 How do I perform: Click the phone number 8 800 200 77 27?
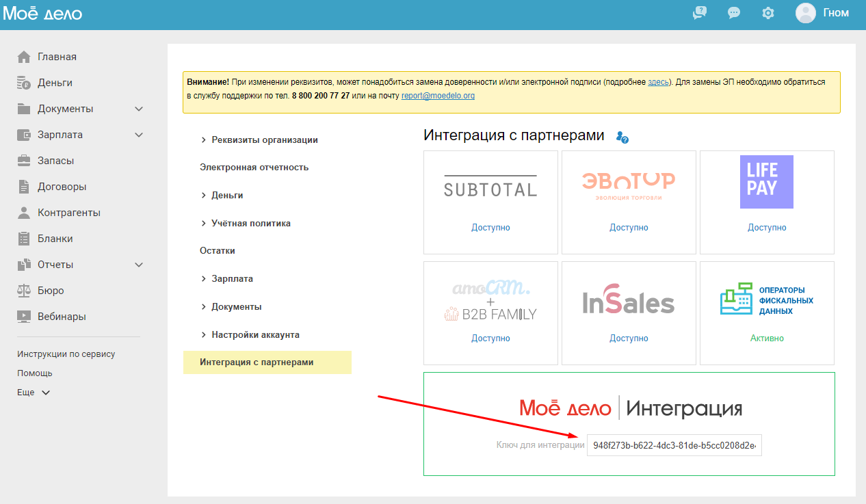coord(321,96)
